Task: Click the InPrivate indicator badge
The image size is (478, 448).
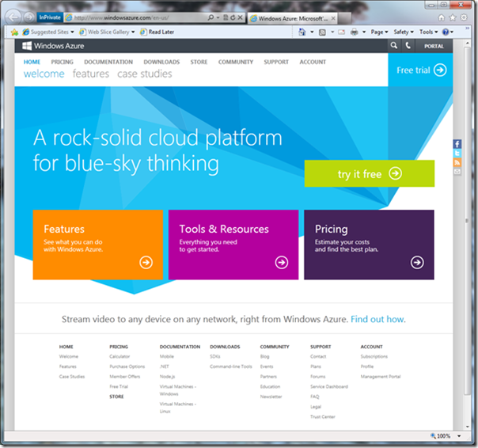Action: click(50, 17)
